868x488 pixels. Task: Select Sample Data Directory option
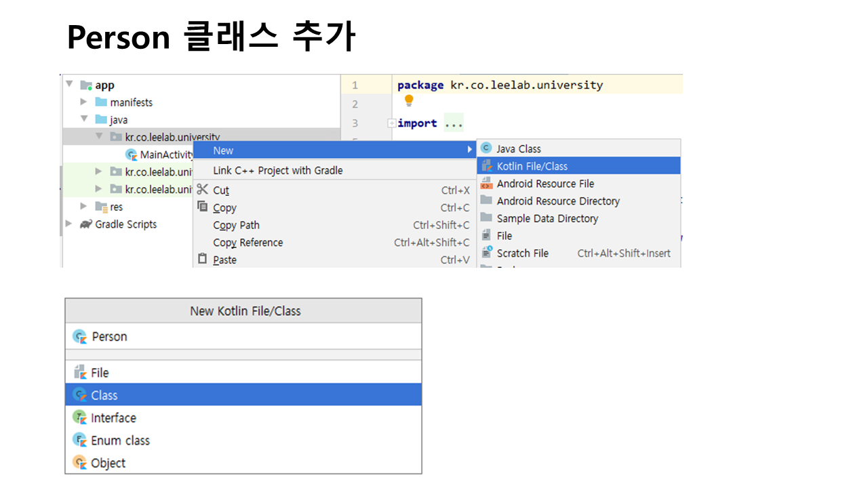click(x=547, y=218)
